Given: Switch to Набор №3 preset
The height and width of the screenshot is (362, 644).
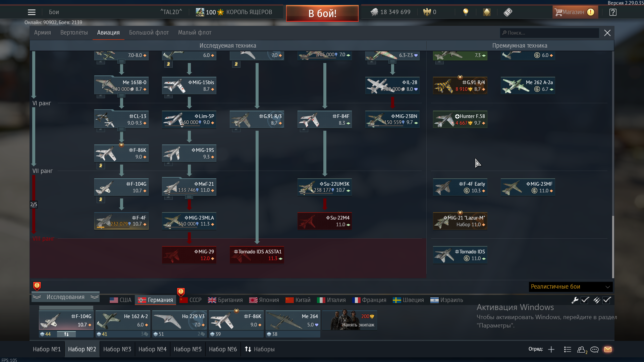Looking at the screenshot, I should [x=117, y=349].
